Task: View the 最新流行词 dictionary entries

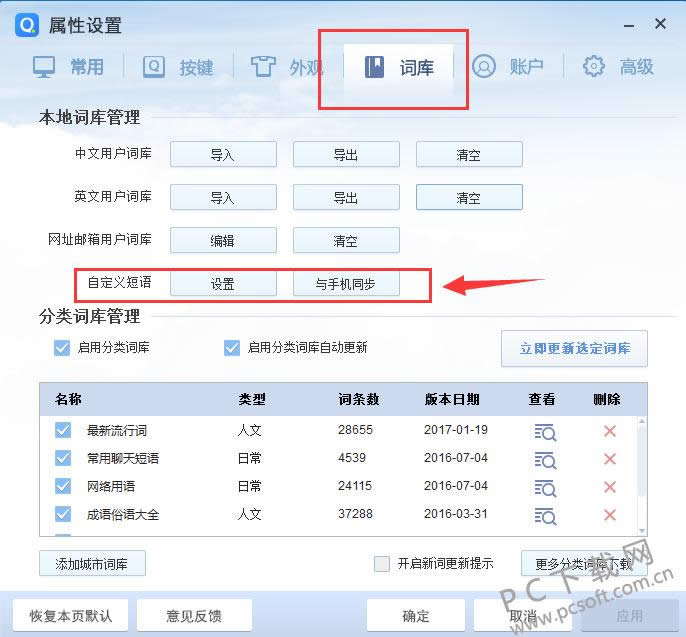Action: pos(545,431)
